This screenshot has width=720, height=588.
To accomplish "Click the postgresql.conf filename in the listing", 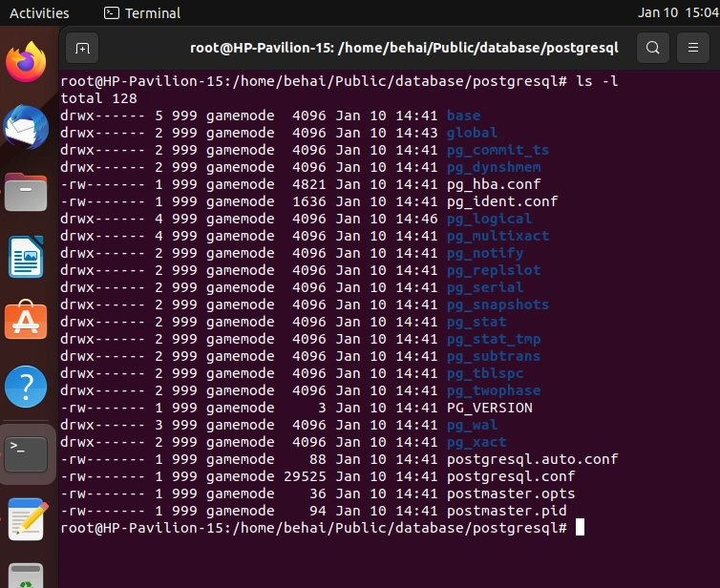I will coord(511,476).
